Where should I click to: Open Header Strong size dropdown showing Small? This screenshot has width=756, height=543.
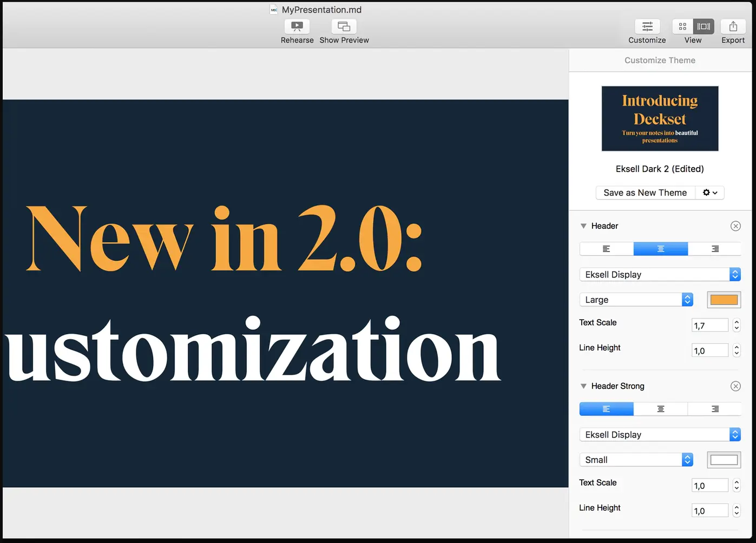[x=635, y=460]
